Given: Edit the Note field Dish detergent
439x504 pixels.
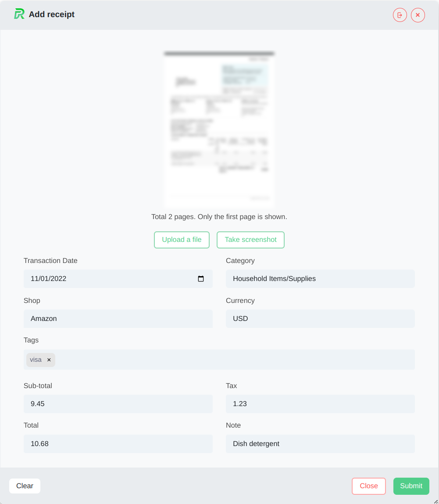Looking at the screenshot, I should point(320,443).
